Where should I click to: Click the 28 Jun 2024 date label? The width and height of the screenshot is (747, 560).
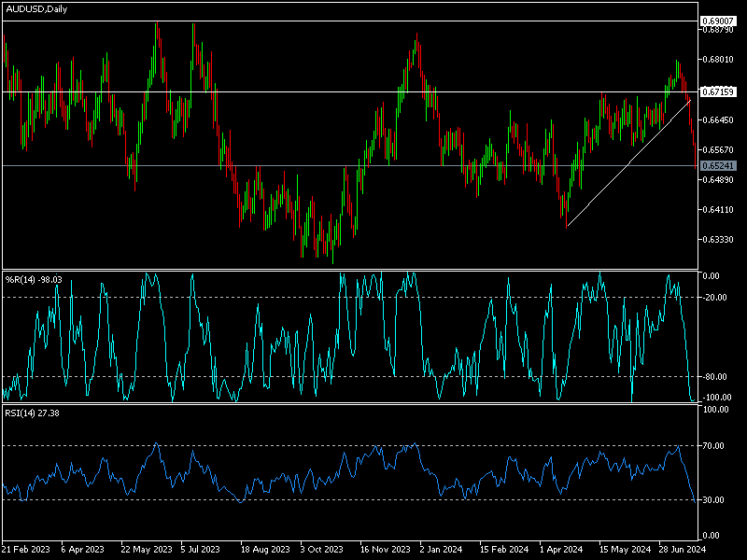[683, 551]
